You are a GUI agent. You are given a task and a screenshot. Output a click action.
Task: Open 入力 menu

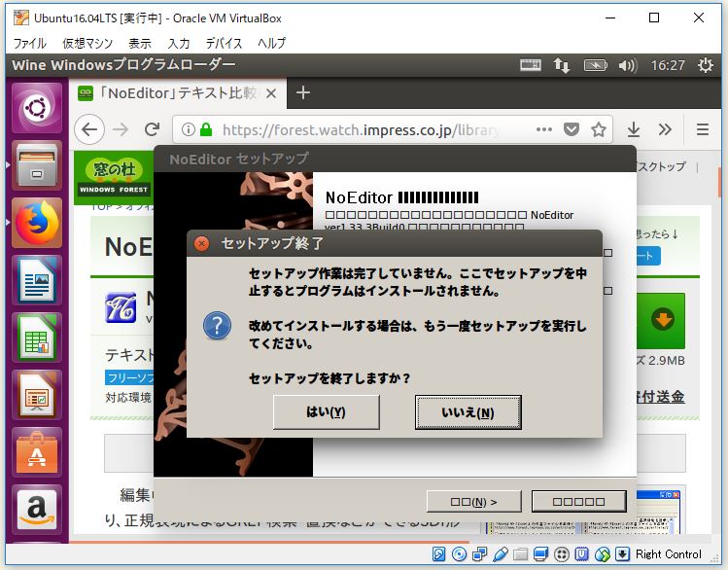[x=178, y=43]
